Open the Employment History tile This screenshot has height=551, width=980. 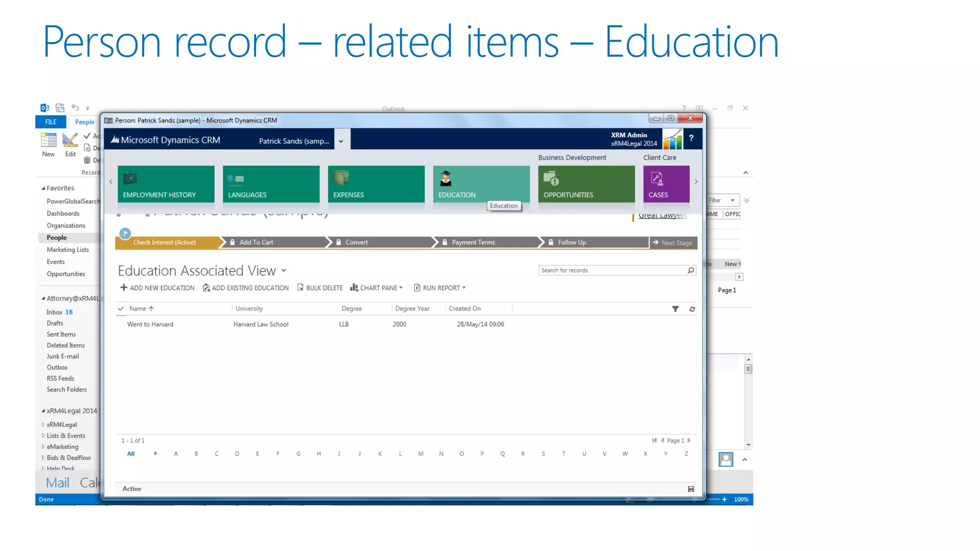click(166, 184)
